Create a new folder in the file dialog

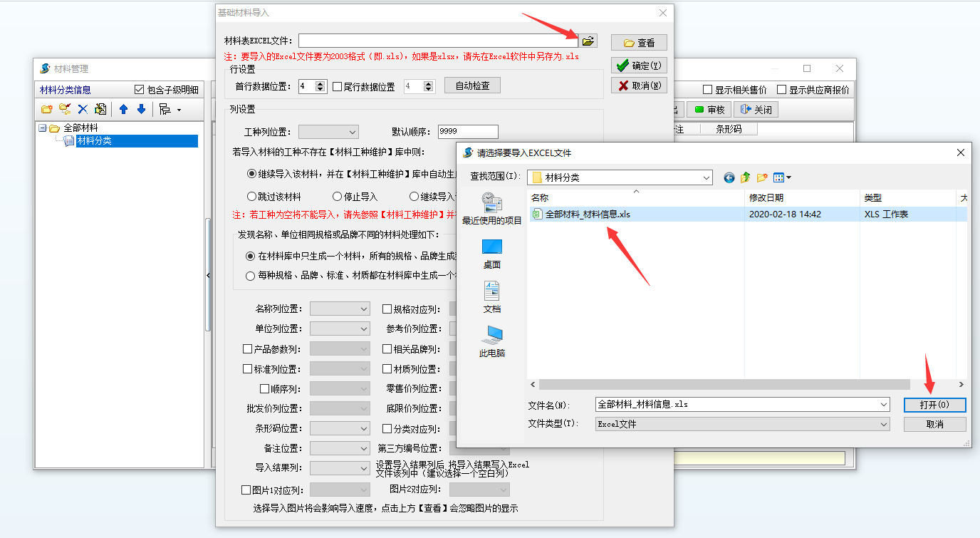(x=761, y=177)
